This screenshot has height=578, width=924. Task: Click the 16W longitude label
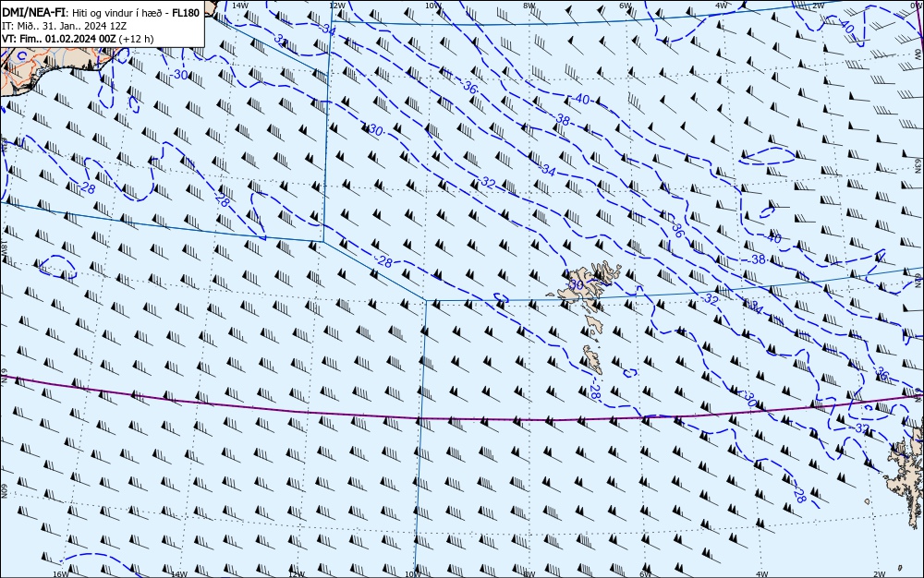pyautogui.click(x=61, y=574)
